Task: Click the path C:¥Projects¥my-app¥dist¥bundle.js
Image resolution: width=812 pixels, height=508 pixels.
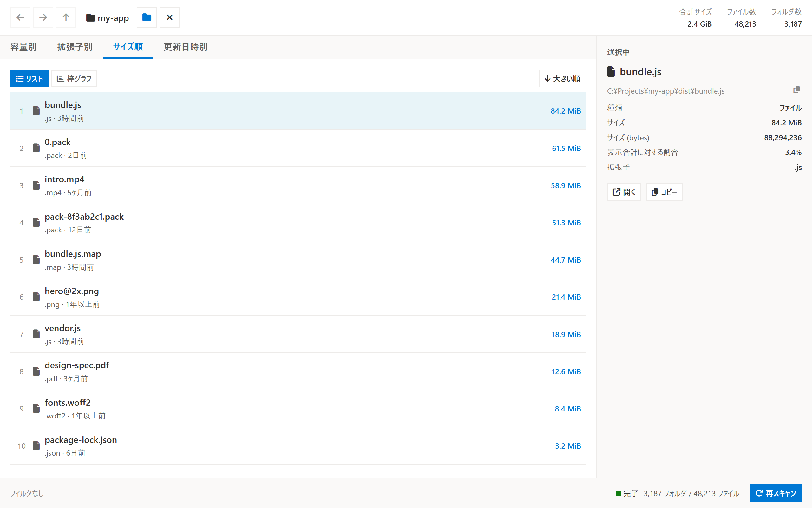Action: pos(666,91)
